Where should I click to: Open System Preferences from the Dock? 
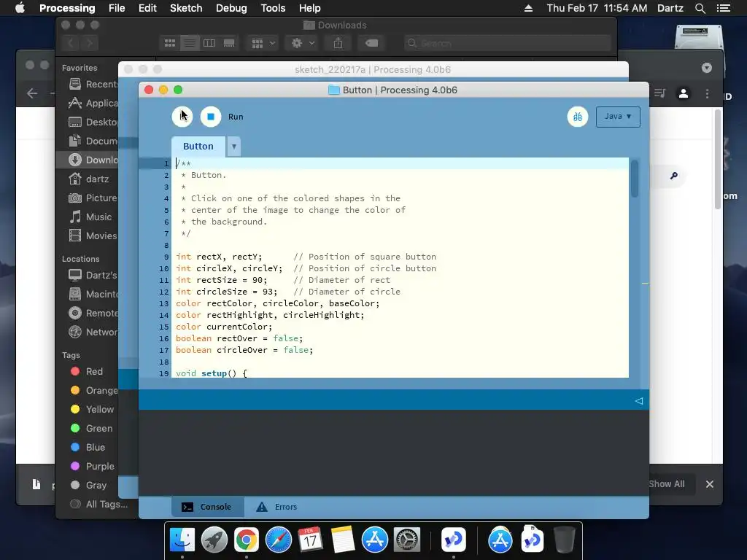coord(406,540)
